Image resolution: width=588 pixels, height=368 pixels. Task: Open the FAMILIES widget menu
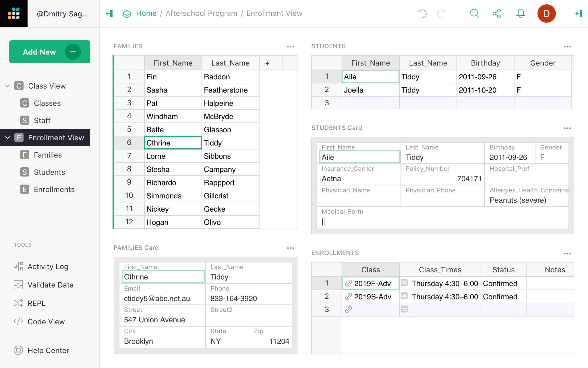click(291, 46)
